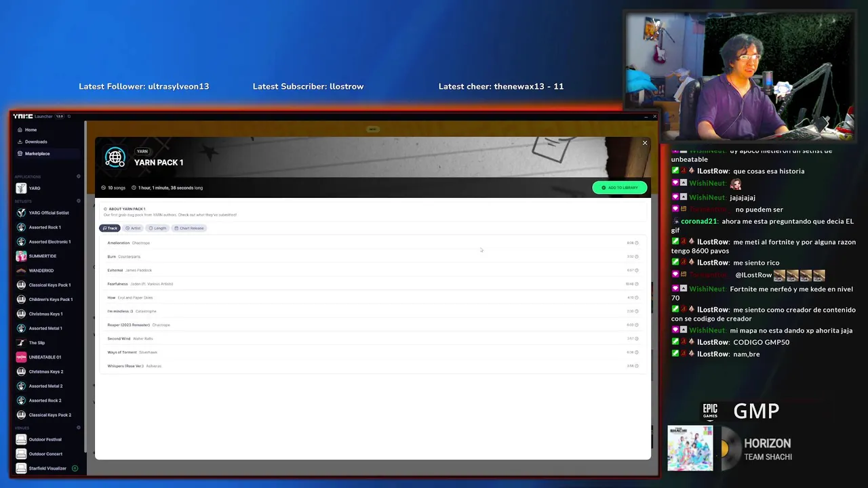Open The Slip setlist icon

(21, 342)
